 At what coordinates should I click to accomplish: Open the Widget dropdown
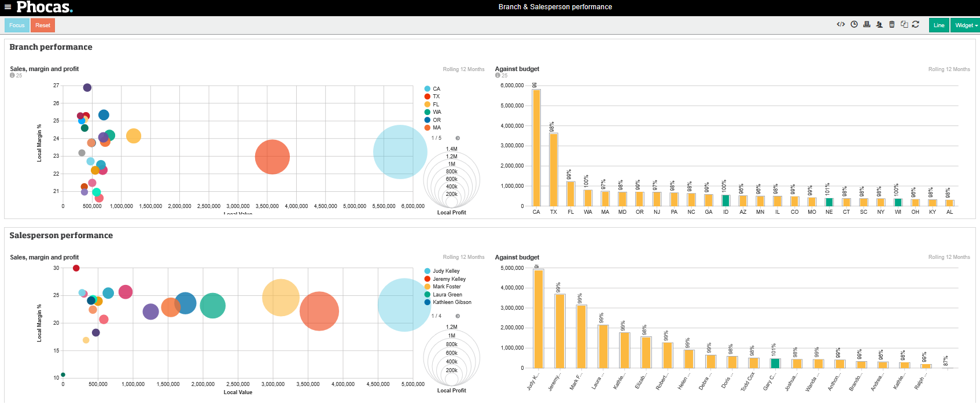tap(966, 25)
